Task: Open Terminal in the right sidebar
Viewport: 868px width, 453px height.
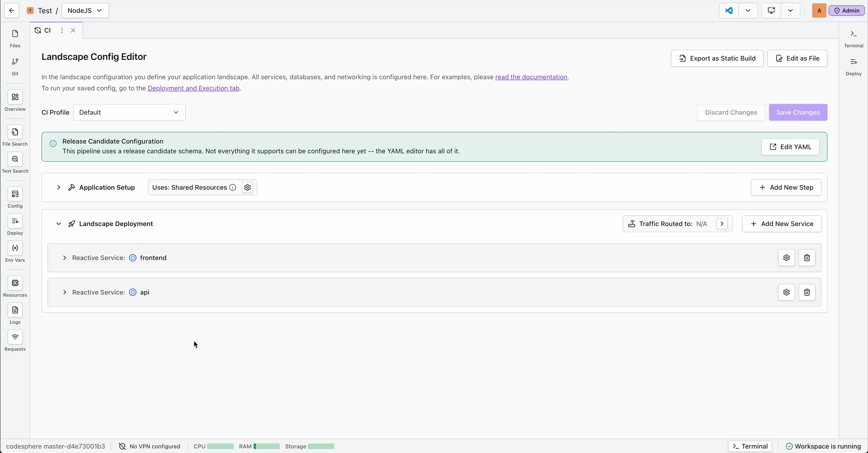Action: (853, 38)
